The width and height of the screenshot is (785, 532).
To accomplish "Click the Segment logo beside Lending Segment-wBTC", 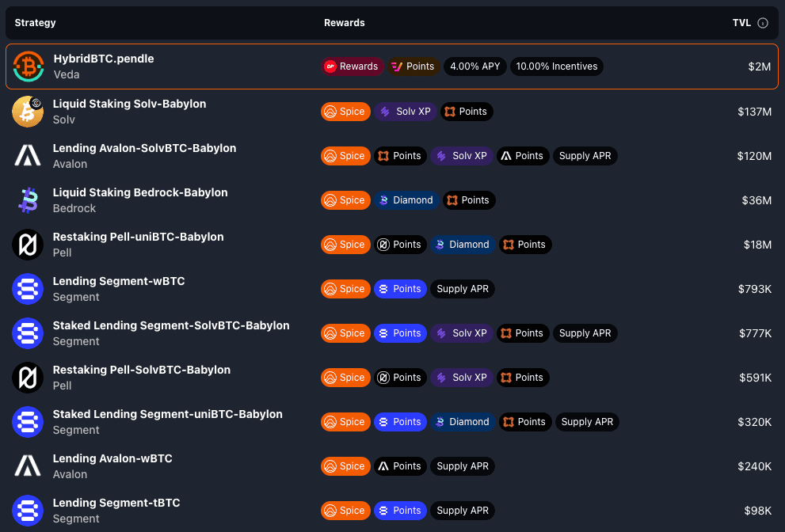I will (x=28, y=289).
